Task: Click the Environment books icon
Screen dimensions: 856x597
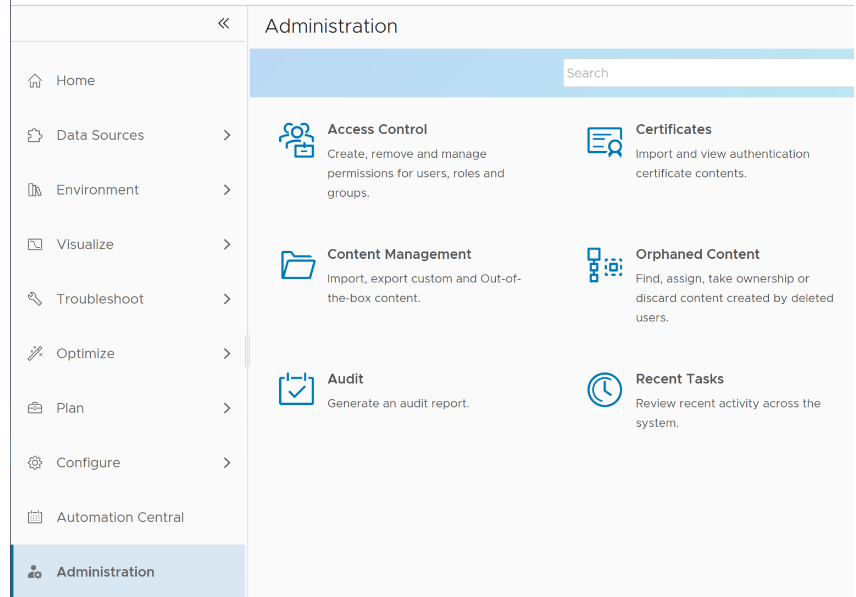Action: pos(35,190)
